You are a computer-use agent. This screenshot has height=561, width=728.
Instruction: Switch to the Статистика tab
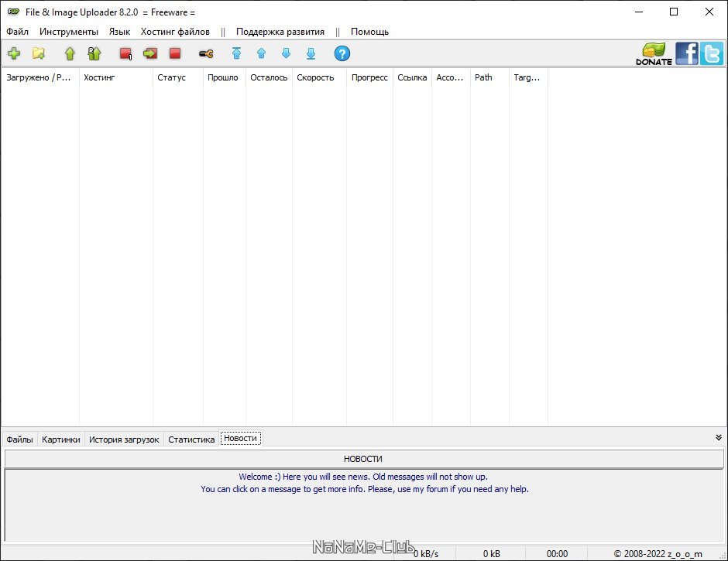[191, 440]
